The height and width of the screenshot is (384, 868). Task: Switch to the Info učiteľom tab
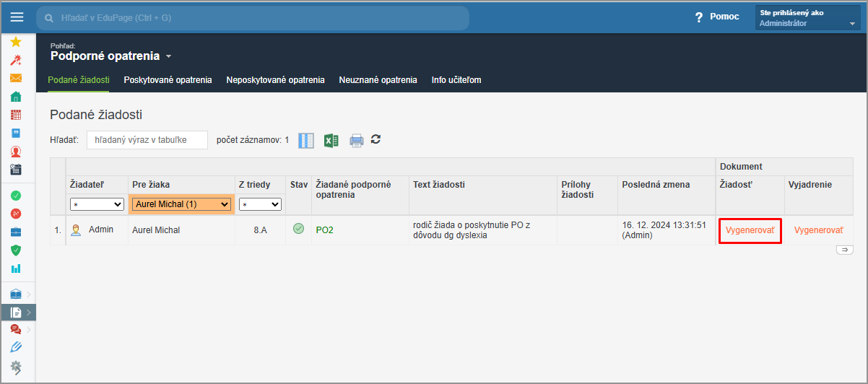(x=456, y=80)
